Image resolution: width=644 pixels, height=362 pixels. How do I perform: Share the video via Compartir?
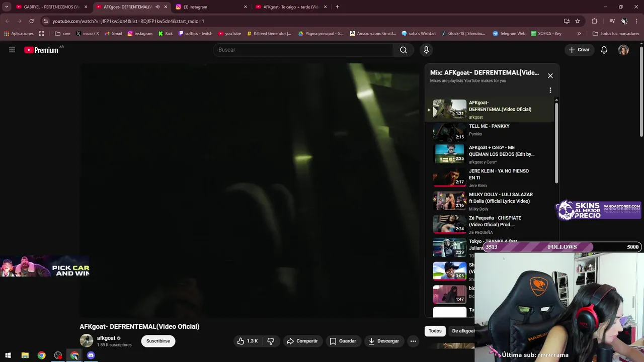point(302,341)
